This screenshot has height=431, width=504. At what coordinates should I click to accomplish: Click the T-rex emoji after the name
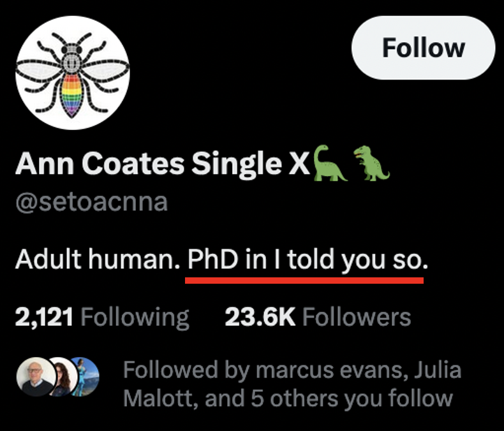click(371, 163)
